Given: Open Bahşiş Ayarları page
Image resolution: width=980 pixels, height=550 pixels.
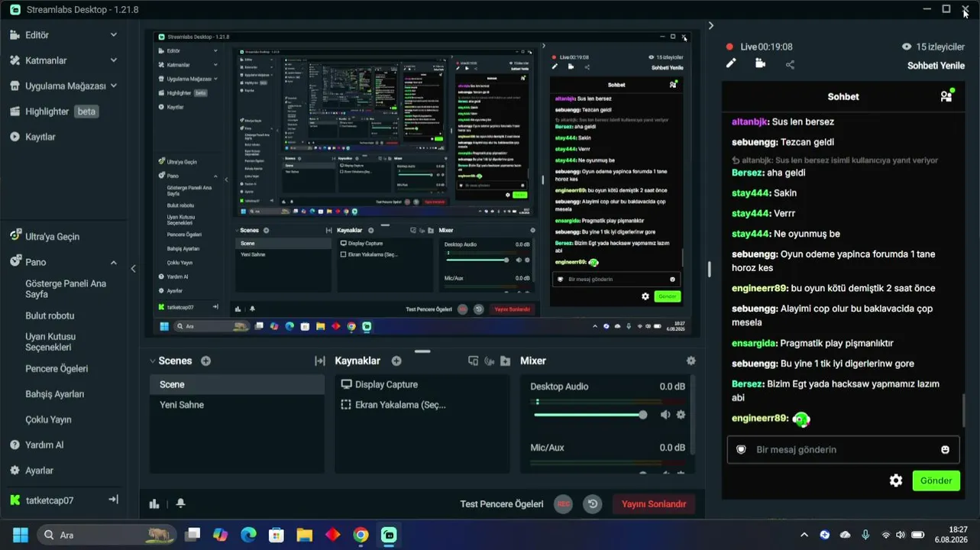Looking at the screenshot, I should (54, 394).
